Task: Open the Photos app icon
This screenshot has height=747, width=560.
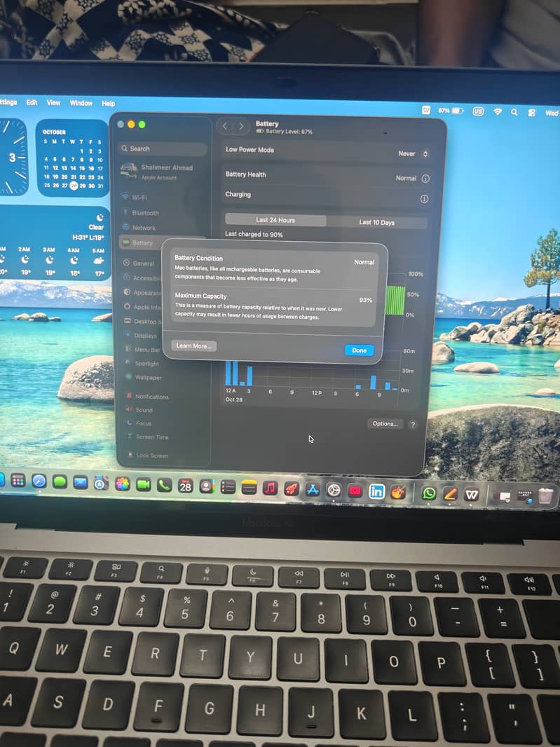Action: [123, 484]
